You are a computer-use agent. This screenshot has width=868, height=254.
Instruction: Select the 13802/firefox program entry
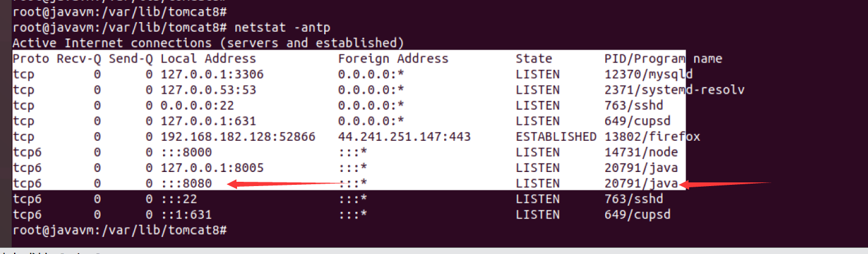[x=652, y=136]
